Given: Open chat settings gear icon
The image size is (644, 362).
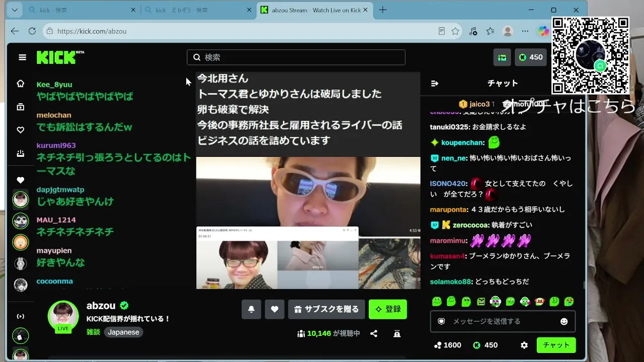Looking at the screenshot, I should click(524, 345).
